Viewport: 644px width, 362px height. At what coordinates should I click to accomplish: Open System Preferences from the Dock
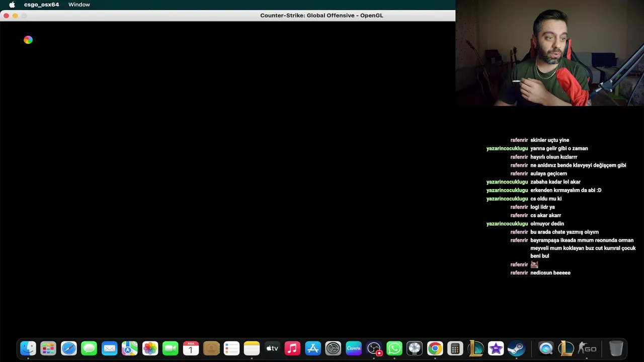(333, 348)
